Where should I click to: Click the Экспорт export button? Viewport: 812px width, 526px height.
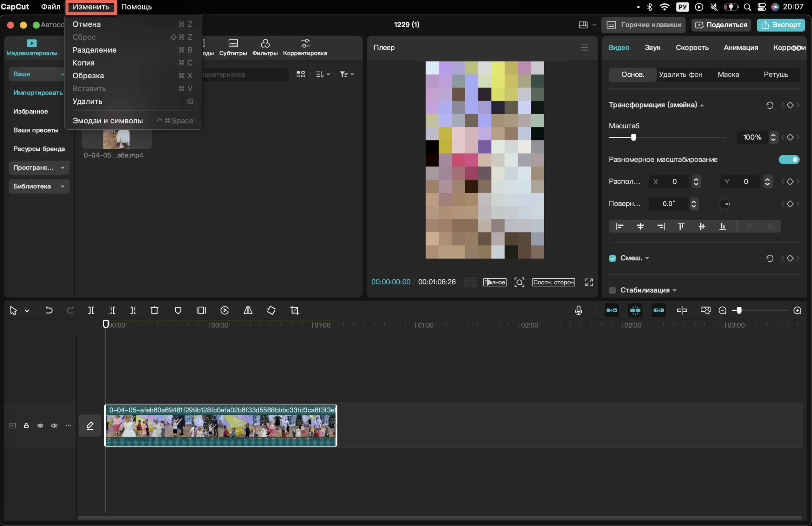click(781, 24)
